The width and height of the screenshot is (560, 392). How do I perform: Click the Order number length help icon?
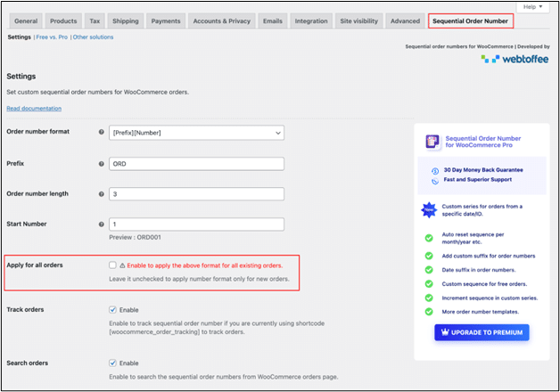tap(102, 194)
